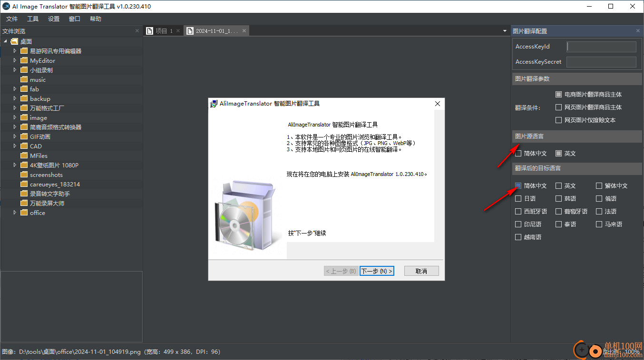Check 日语 target language

[518, 199]
